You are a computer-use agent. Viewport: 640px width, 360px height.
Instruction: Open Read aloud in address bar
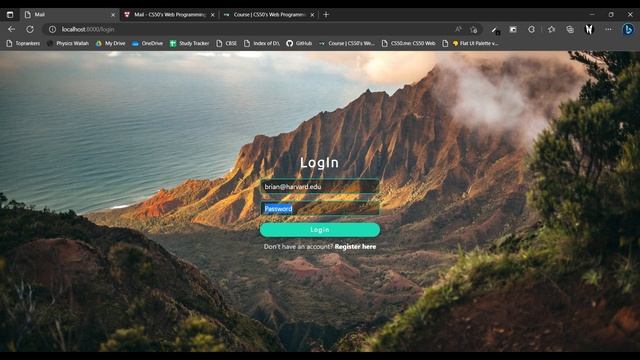pyautogui.click(x=458, y=29)
